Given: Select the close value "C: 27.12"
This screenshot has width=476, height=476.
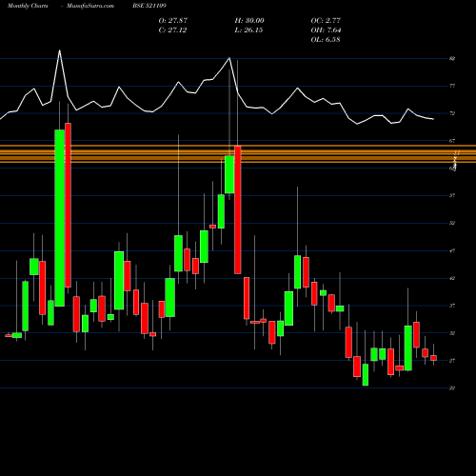Looking at the screenshot, I should pyautogui.click(x=172, y=30).
